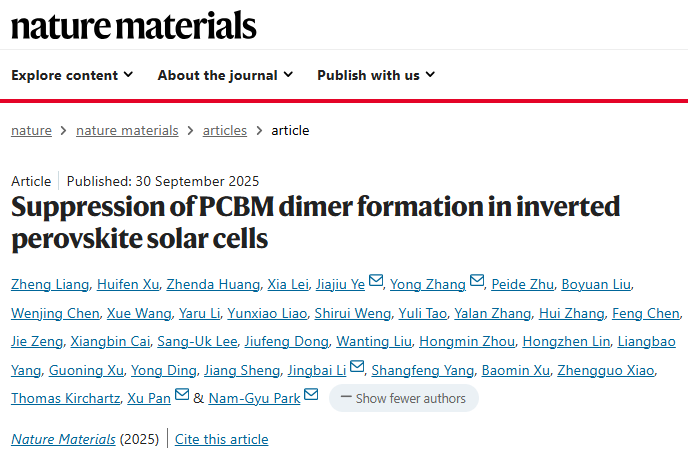The height and width of the screenshot is (454, 688).
Task: Open the About the journal dropdown
Action: [x=225, y=75]
